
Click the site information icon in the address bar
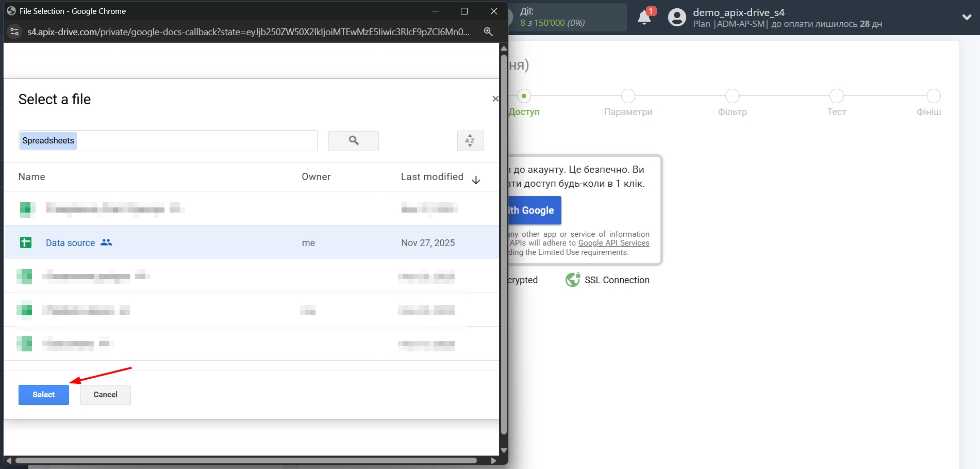tap(14, 31)
